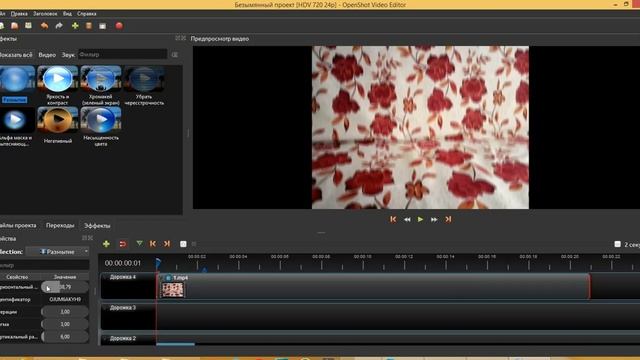This screenshot has height=360, width=640.
Task: Open the Вид menu
Action: 67,13
